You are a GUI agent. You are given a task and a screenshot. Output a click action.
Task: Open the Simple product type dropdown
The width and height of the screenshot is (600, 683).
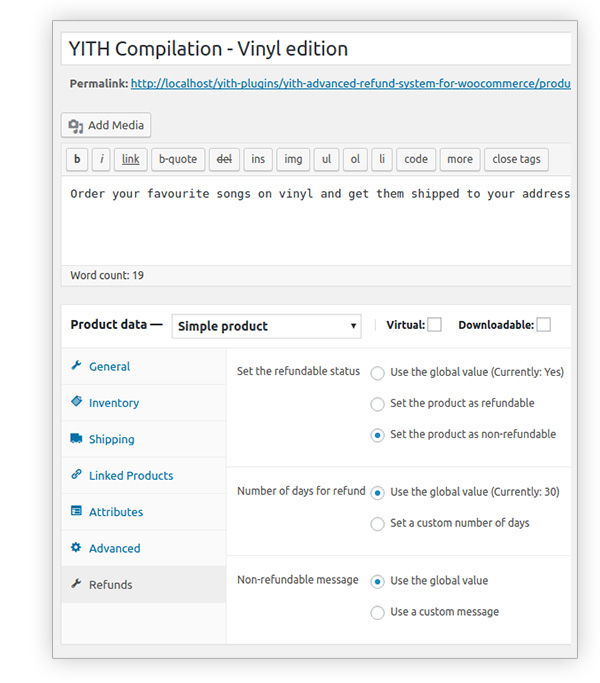266,326
